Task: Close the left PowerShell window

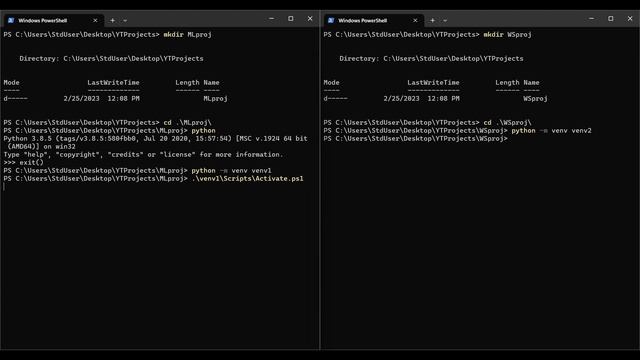Action: pyautogui.click(x=310, y=19)
